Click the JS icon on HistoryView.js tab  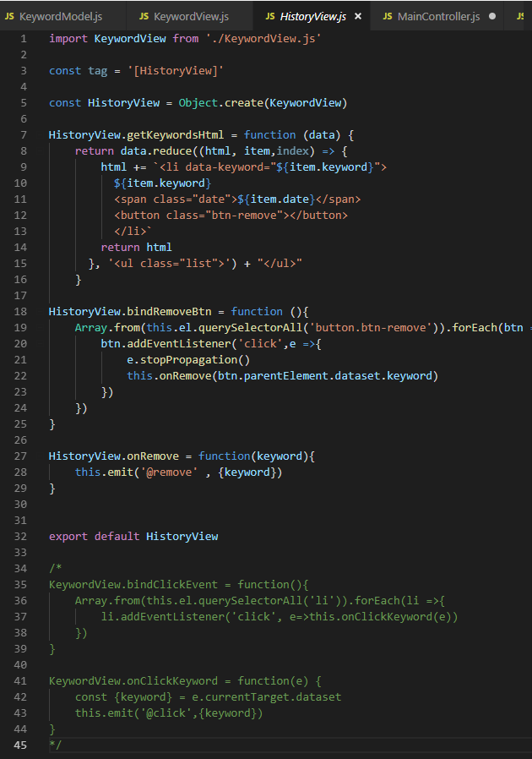click(x=270, y=16)
